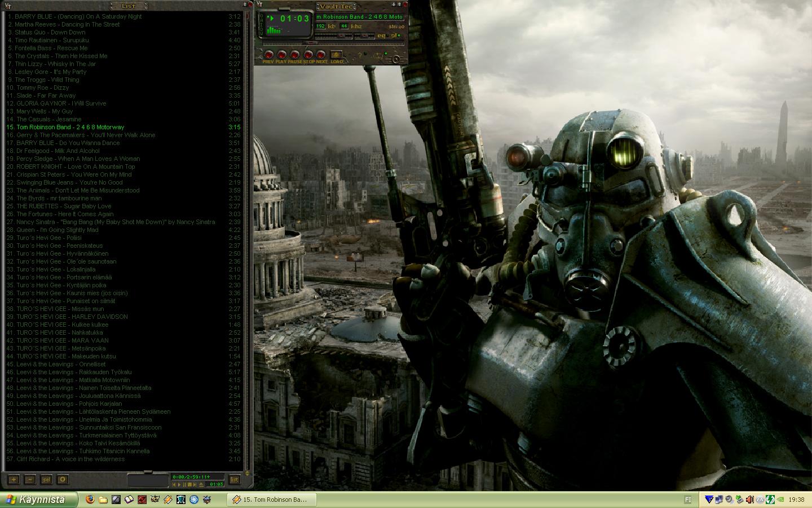Select track 7 Thin Lizzy - Whisky In The Jar
The width and height of the screenshot is (812, 508).
(124, 64)
